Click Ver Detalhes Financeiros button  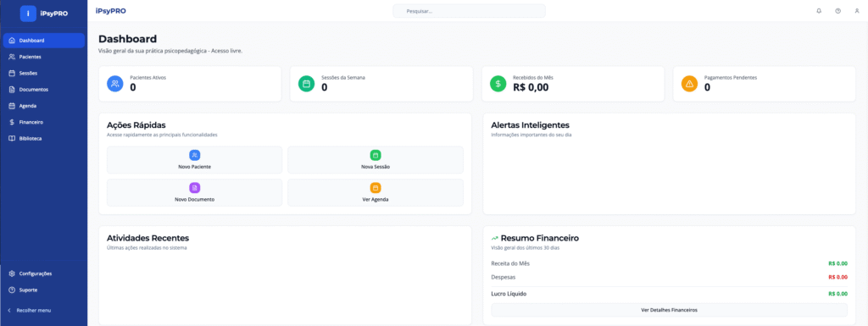coord(669,310)
